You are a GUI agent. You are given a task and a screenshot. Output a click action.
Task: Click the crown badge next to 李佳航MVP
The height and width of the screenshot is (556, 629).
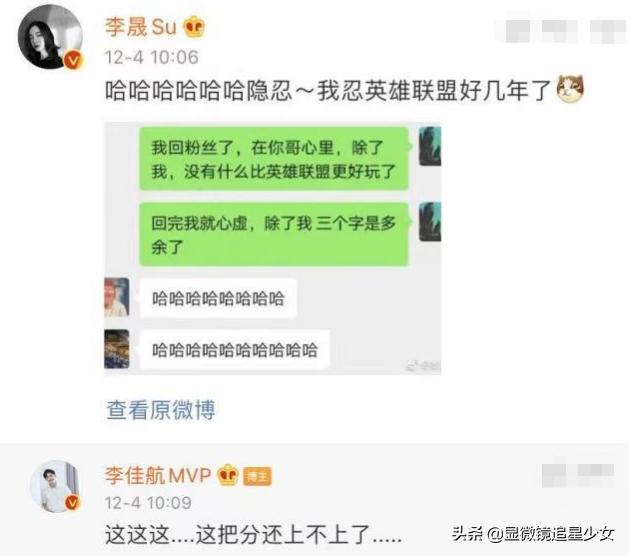pos(228,475)
